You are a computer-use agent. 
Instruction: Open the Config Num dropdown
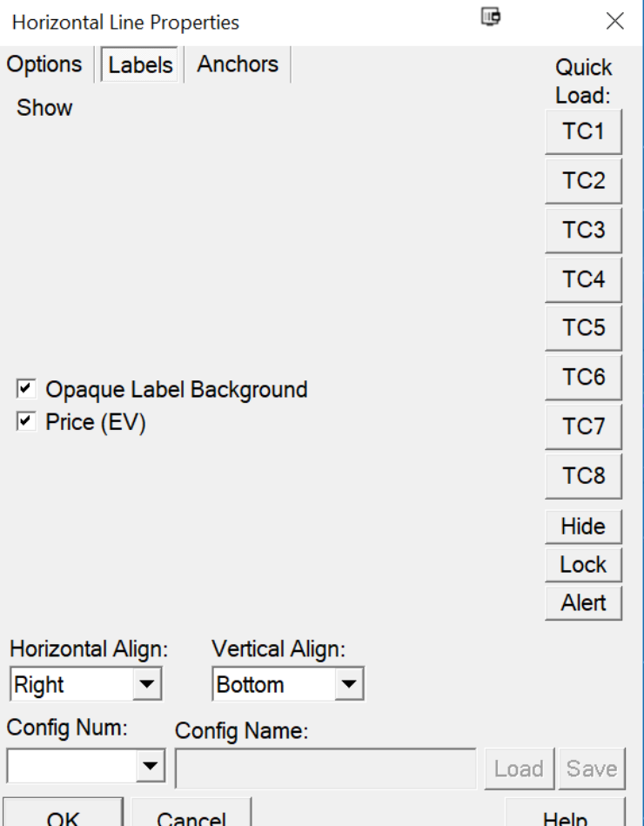pyautogui.click(x=151, y=766)
